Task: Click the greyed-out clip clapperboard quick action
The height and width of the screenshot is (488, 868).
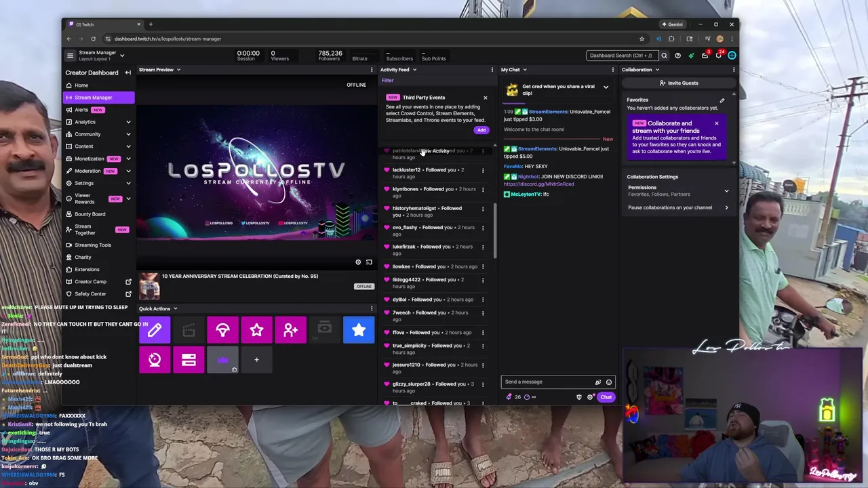Action: [189, 330]
